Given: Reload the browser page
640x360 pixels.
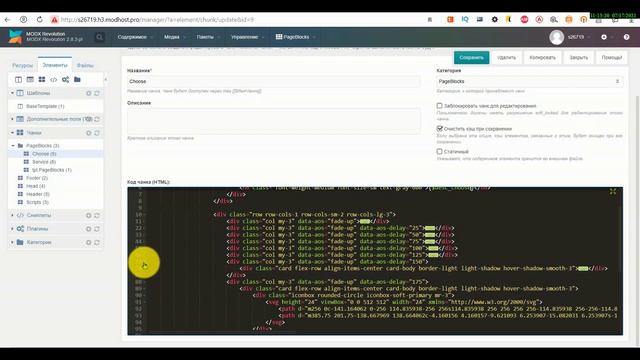Looking at the screenshot, I should (40, 19).
